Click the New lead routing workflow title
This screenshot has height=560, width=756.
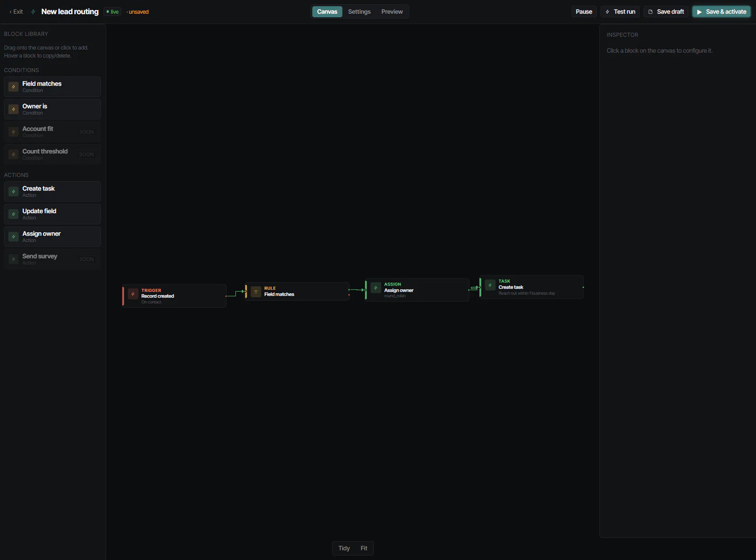[x=70, y=12]
